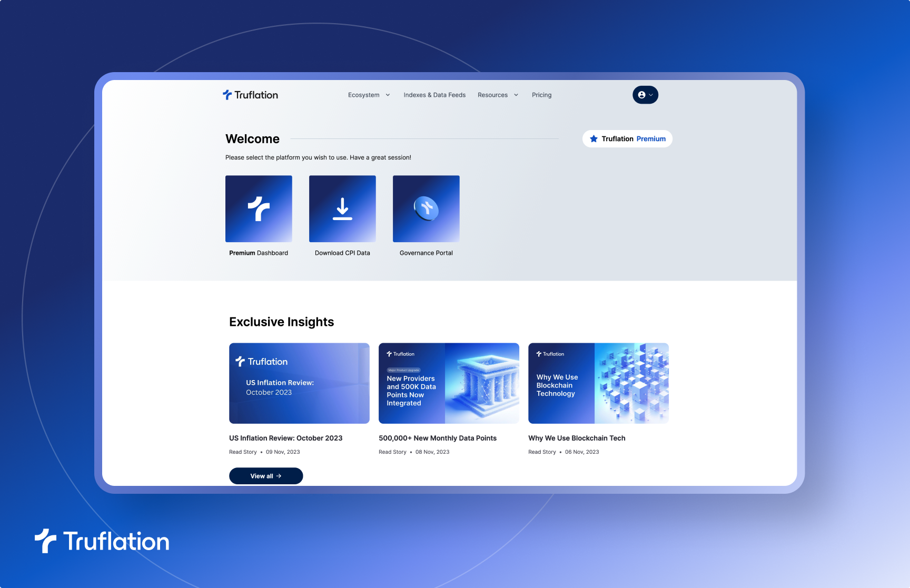Open the Pricing page
Image resolution: width=910 pixels, height=588 pixels.
click(541, 95)
